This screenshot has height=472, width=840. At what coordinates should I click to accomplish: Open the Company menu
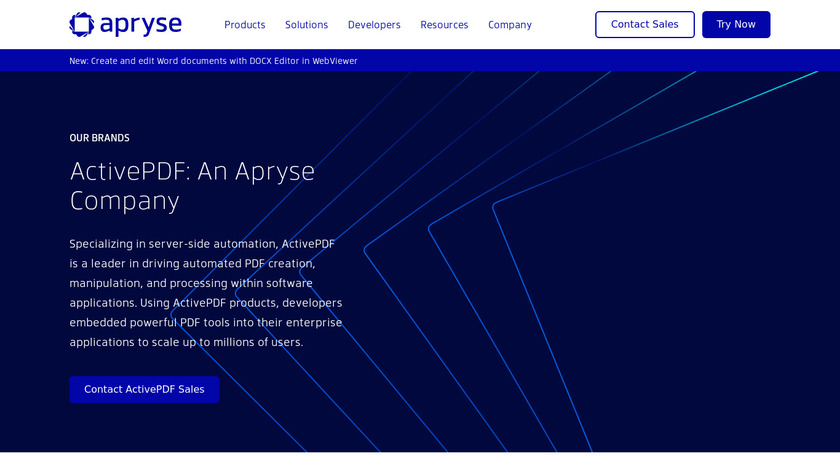(509, 25)
